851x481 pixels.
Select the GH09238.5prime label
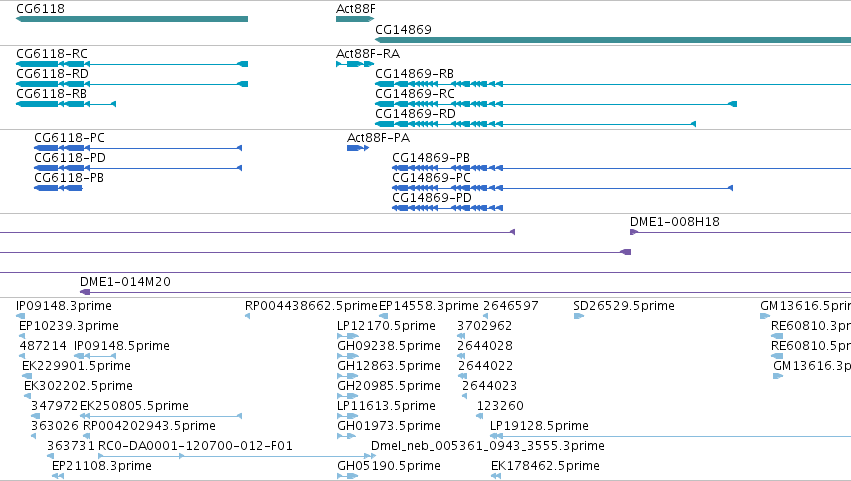(x=389, y=346)
